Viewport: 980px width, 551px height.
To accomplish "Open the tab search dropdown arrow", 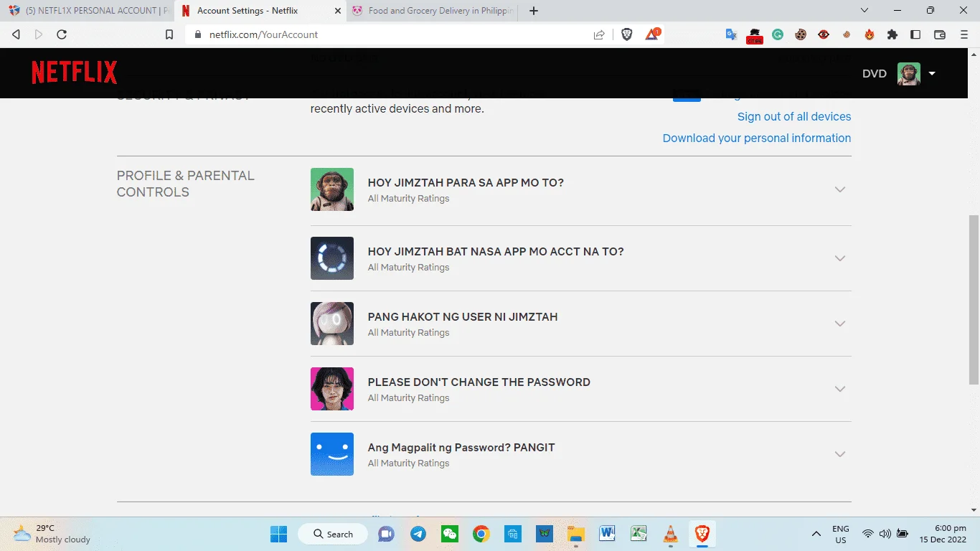I will [x=864, y=11].
